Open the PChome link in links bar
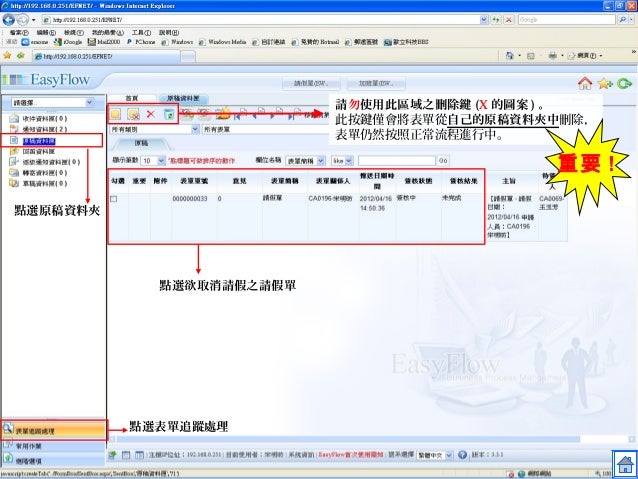Viewport: 638px width, 479px height. pyautogui.click(x=141, y=42)
